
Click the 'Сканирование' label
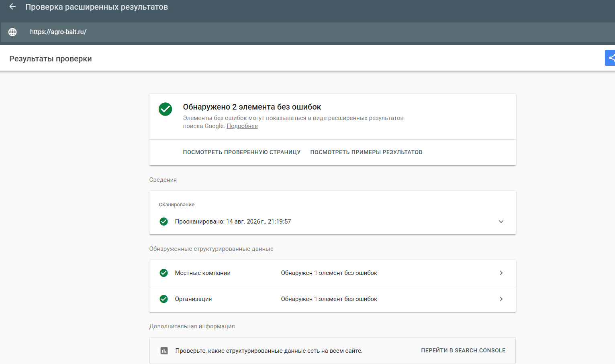(177, 205)
